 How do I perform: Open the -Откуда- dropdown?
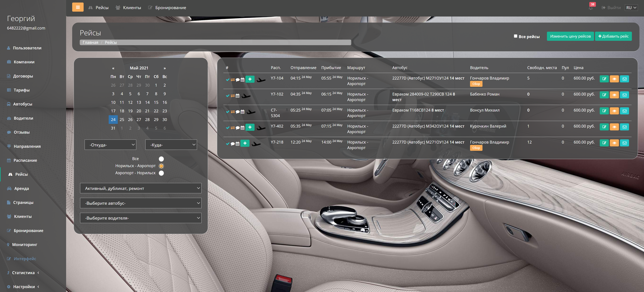point(110,145)
